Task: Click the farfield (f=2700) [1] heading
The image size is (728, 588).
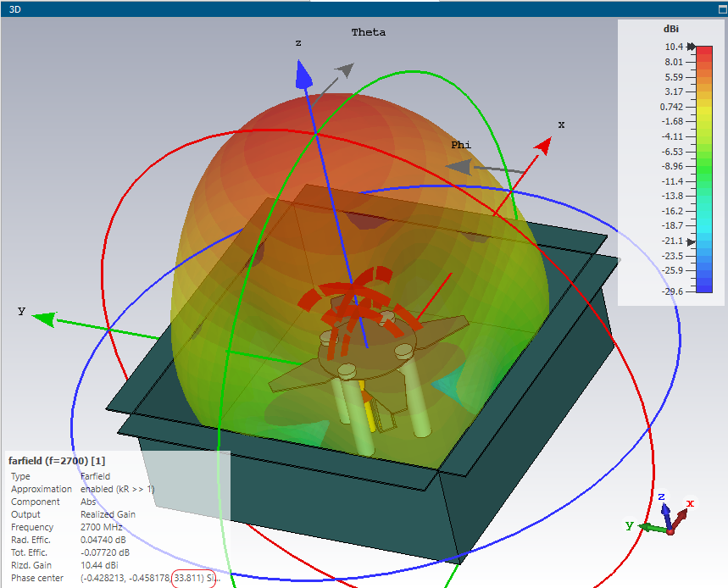Action: click(57, 461)
